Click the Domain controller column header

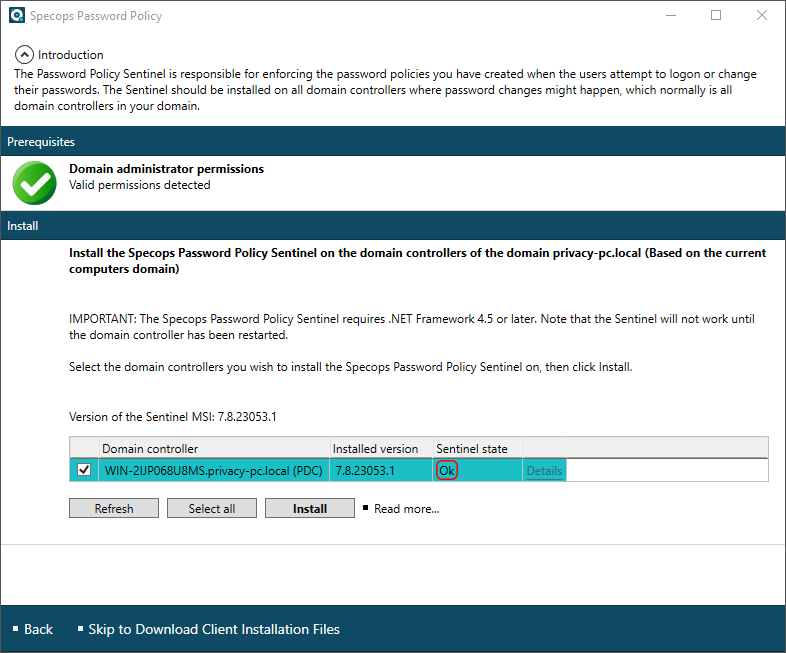214,449
